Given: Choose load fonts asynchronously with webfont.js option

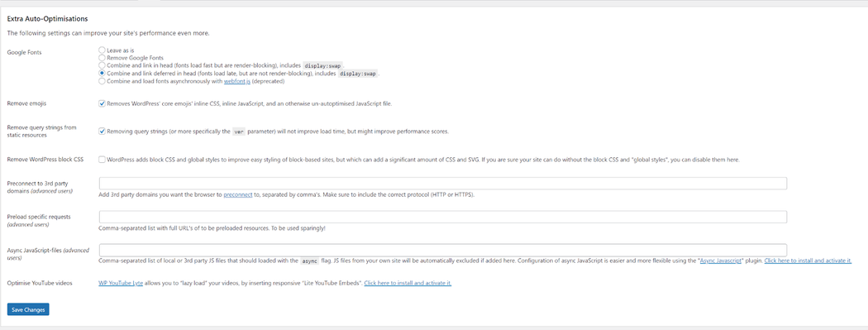Looking at the screenshot, I should [x=102, y=81].
